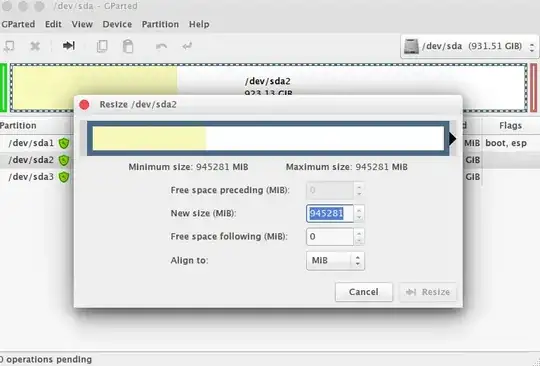Click the Resize/Move toolbar icon
This screenshot has height=366, width=540.
coord(69,45)
